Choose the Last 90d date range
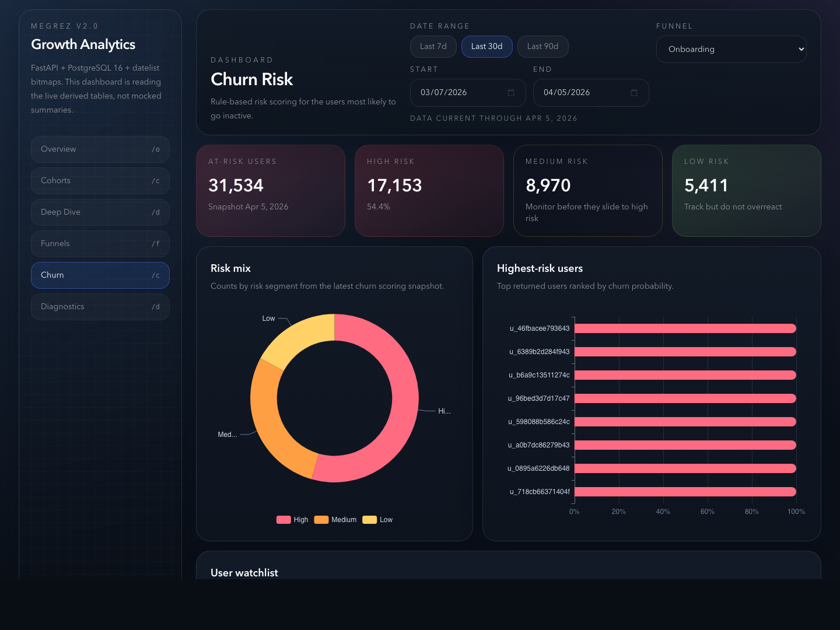 point(542,47)
